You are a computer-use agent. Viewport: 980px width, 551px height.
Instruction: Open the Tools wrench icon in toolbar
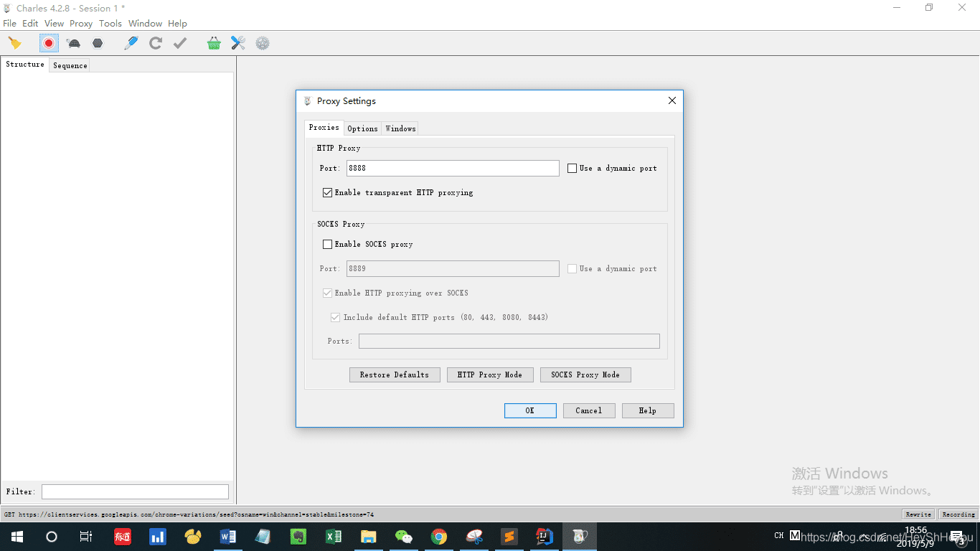tap(238, 43)
